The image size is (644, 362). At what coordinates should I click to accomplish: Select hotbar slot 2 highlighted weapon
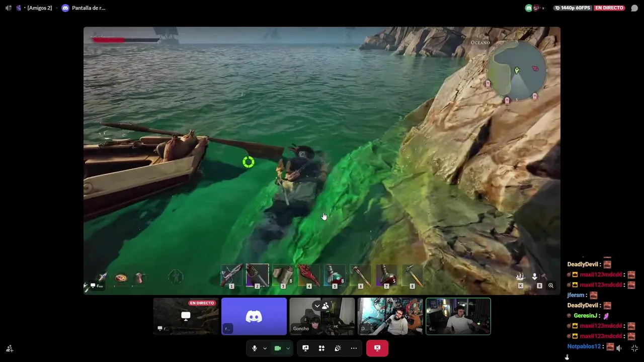click(x=257, y=276)
